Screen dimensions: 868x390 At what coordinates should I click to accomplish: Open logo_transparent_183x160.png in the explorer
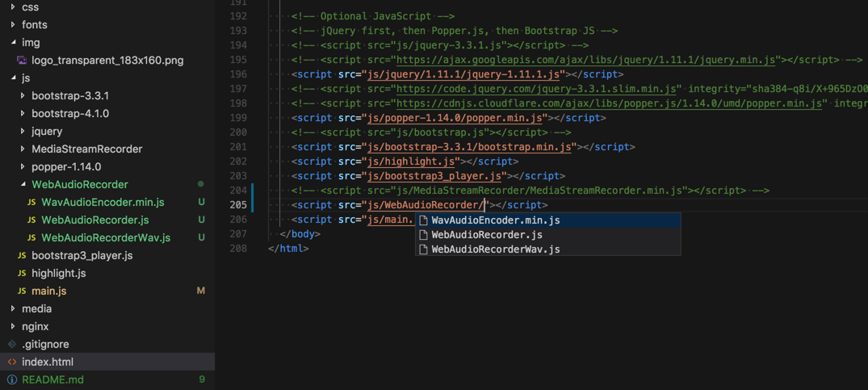(x=107, y=61)
